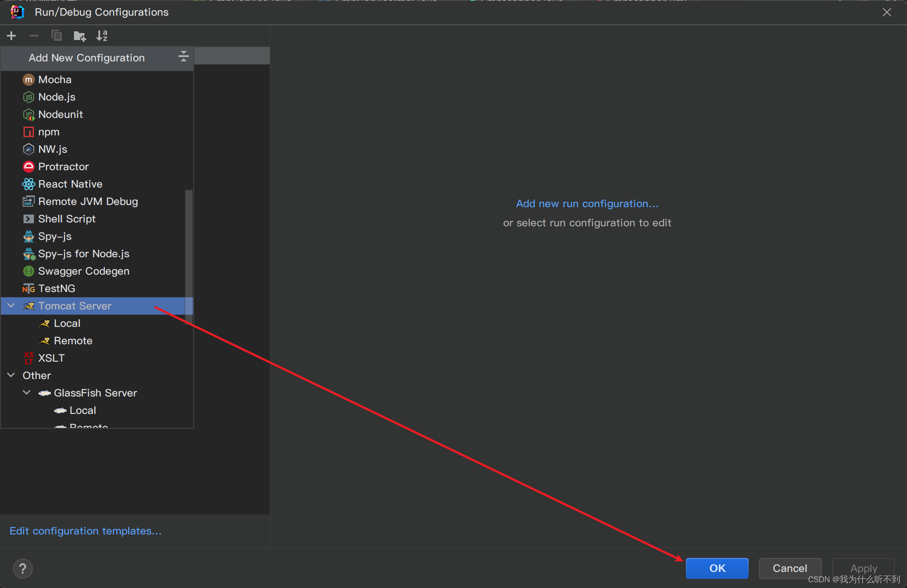The height and width of the screenshot is (588, 907).
Task: Click the Cancel button
Action: click(x=789, y=568)
